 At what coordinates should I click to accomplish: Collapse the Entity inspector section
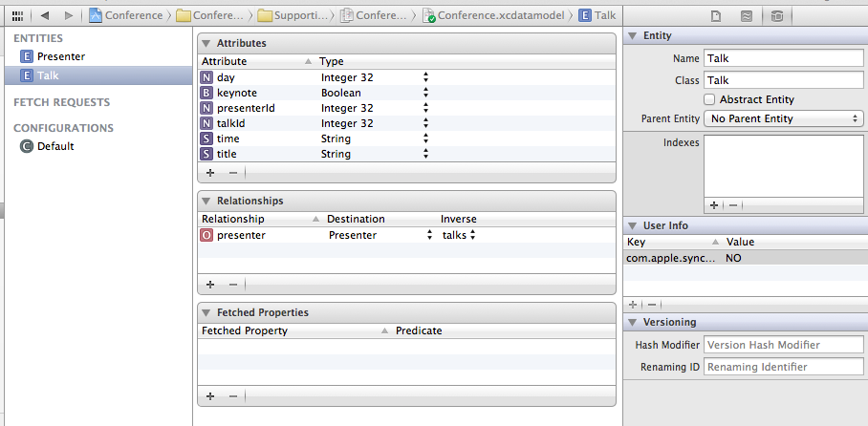click(632, 36)
